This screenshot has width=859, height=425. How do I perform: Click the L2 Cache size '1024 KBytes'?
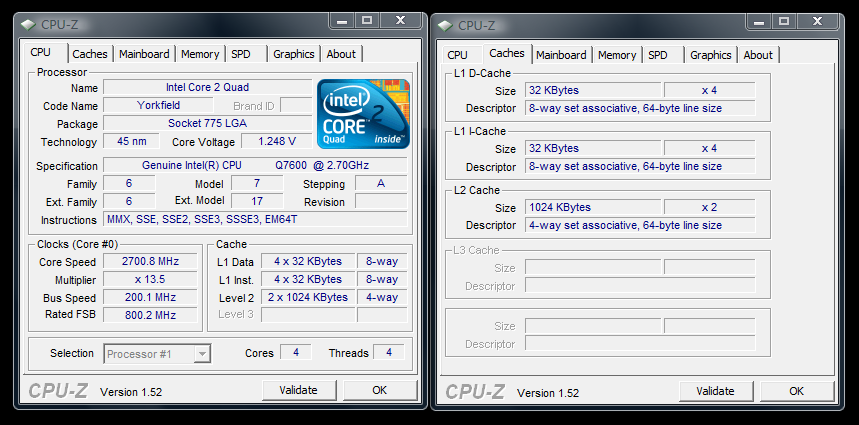[x=593, y=208]
